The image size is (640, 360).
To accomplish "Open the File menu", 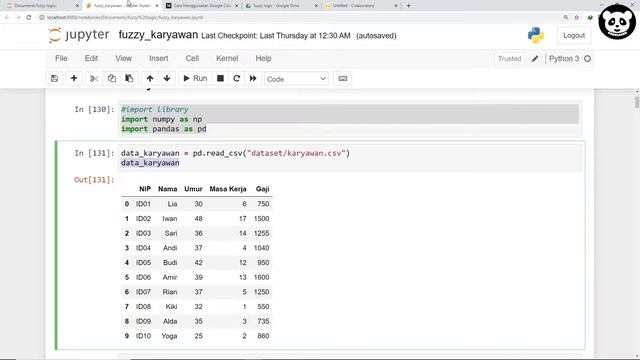I will (61, 58).
